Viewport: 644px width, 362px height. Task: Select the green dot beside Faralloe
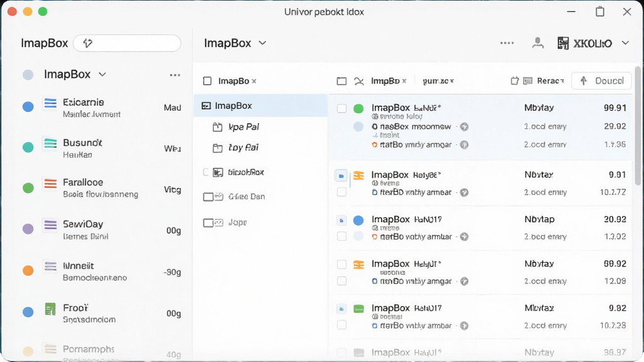coord(28,188)
